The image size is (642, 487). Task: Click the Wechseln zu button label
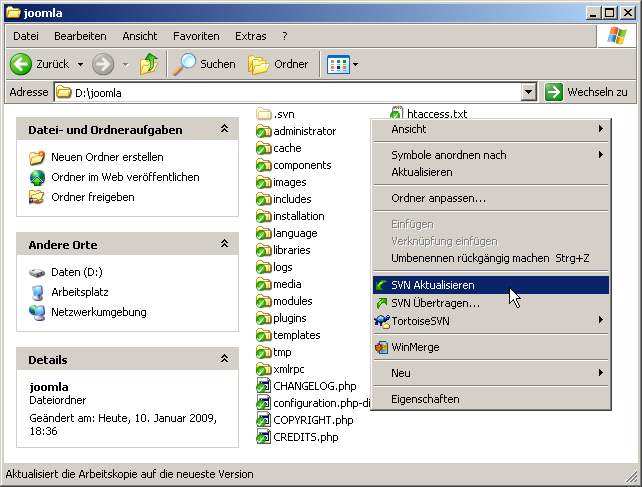click(x=597, y=92)
